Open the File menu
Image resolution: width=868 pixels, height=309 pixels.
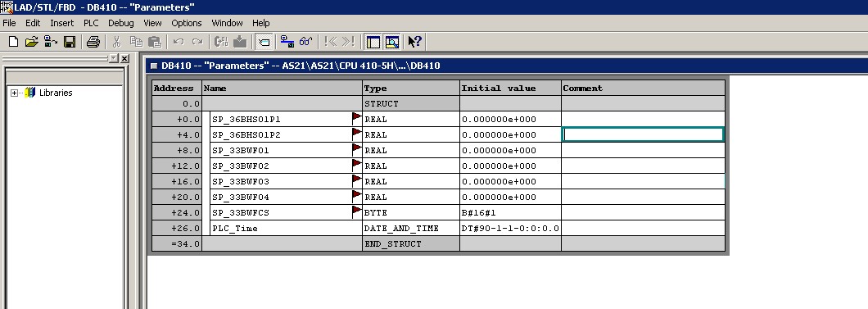click(9, 23)
